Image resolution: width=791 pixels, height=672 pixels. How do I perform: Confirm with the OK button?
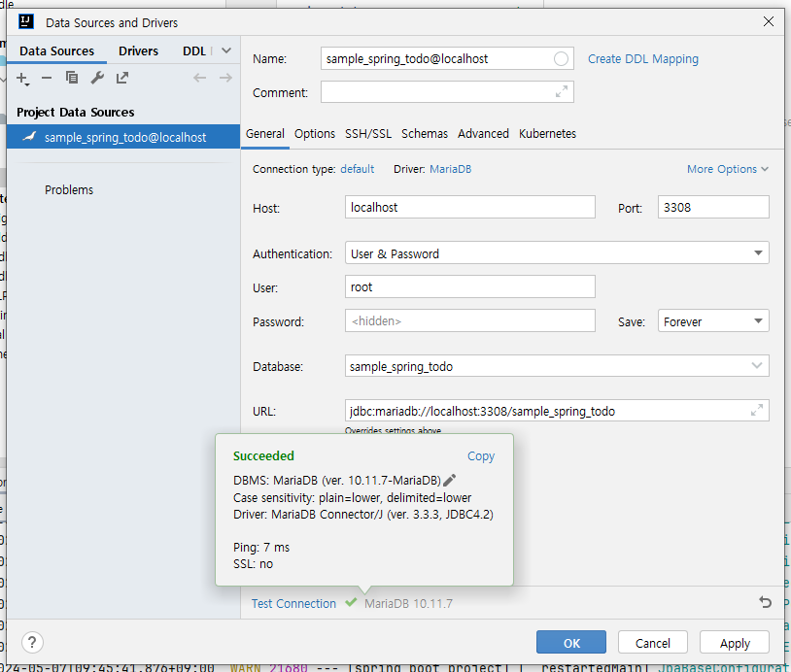571,642
